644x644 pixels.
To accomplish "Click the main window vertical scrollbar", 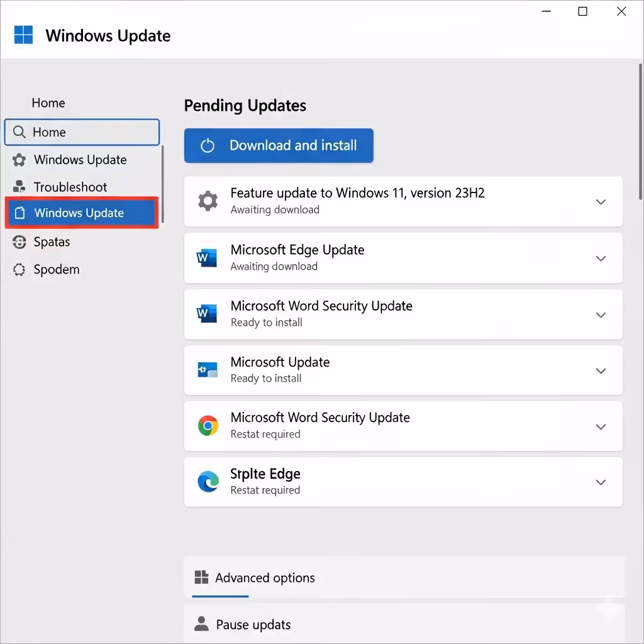I will 640,131.
